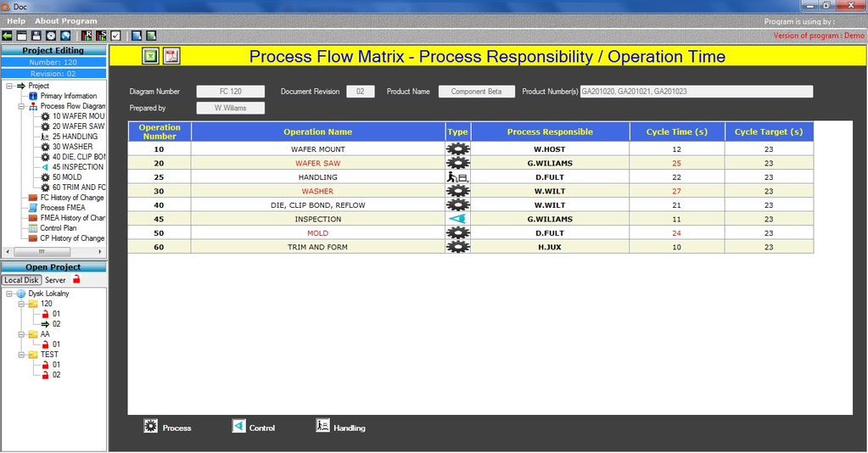Click the project tree scroll right arrow
The width and height of the screenshot is (868, 453).
[x=99, y=251]
